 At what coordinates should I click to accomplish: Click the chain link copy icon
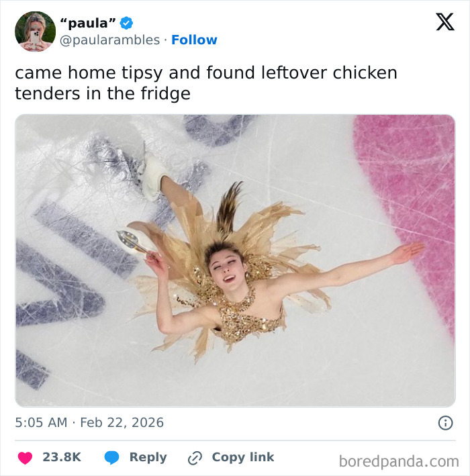tap(195, 457)
